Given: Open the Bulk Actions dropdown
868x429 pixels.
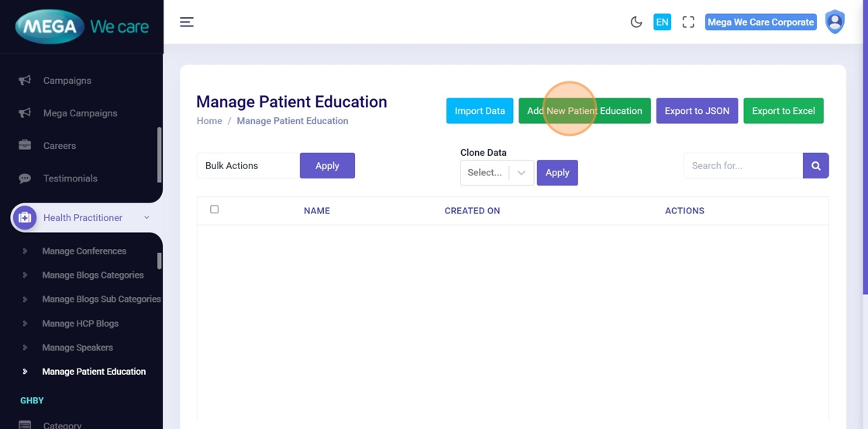Looking at the screenshot, I should point(248,165).
